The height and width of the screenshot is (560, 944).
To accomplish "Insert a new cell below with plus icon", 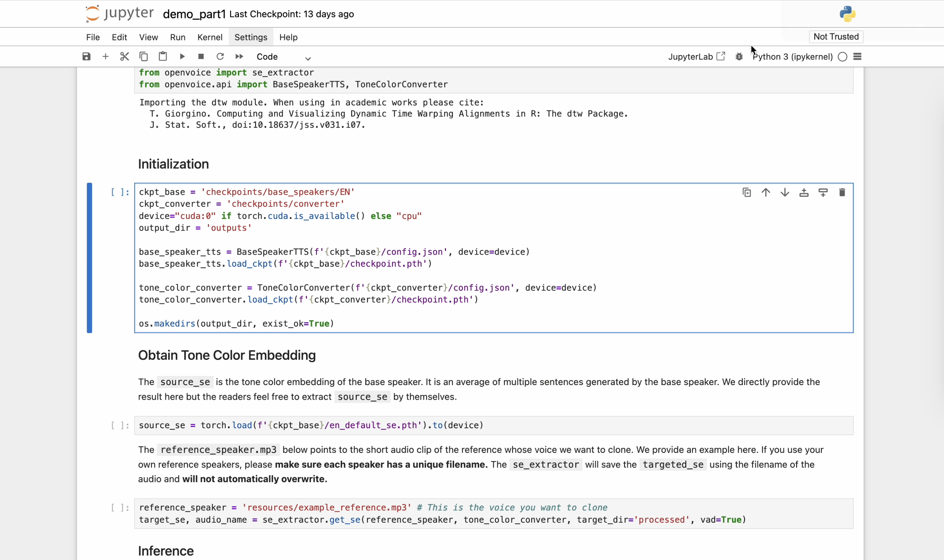I will pyautogui.click(x=106, y=56).
